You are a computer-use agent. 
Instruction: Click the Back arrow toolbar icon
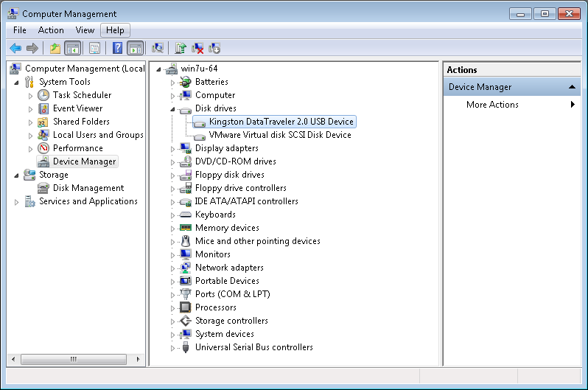(15, 48)
